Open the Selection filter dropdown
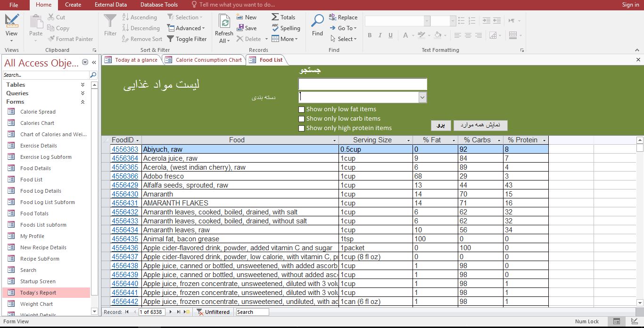This screenshot has width=644, height=328. 184,17
